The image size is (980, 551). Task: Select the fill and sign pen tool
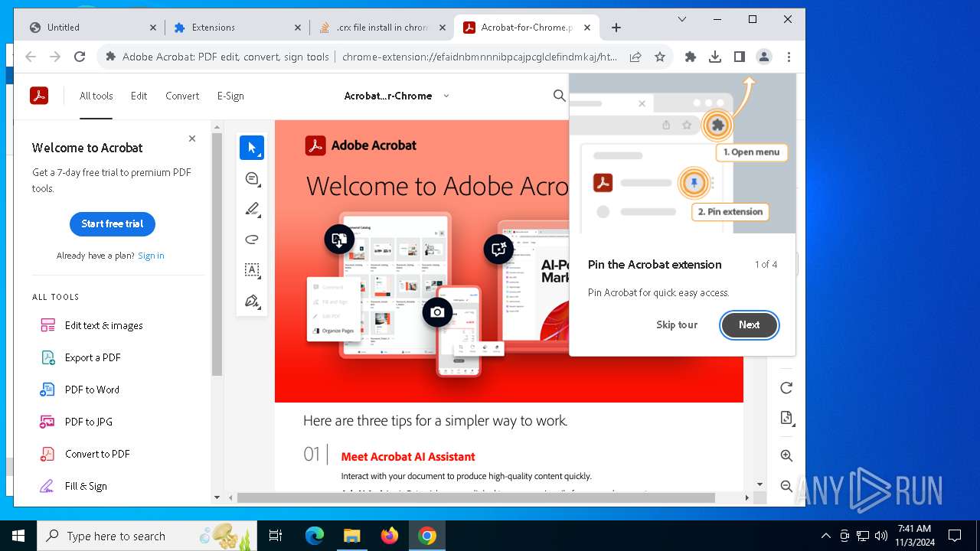click(252, 301)
